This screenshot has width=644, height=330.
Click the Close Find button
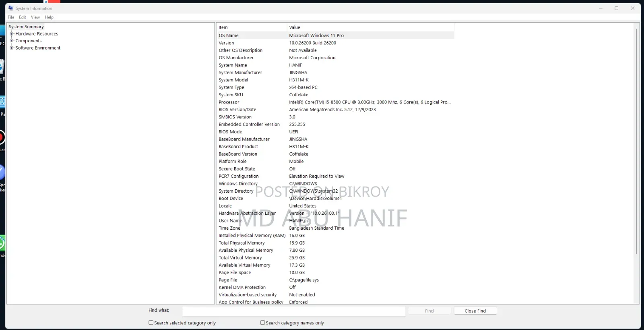(x=475, y=311)
